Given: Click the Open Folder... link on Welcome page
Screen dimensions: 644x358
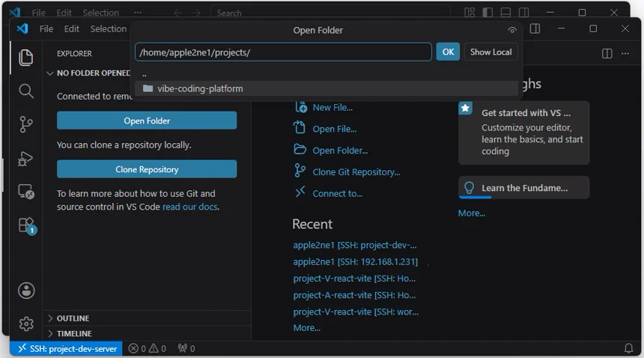Looking at the screenshot, I should [x=340, y=151].
